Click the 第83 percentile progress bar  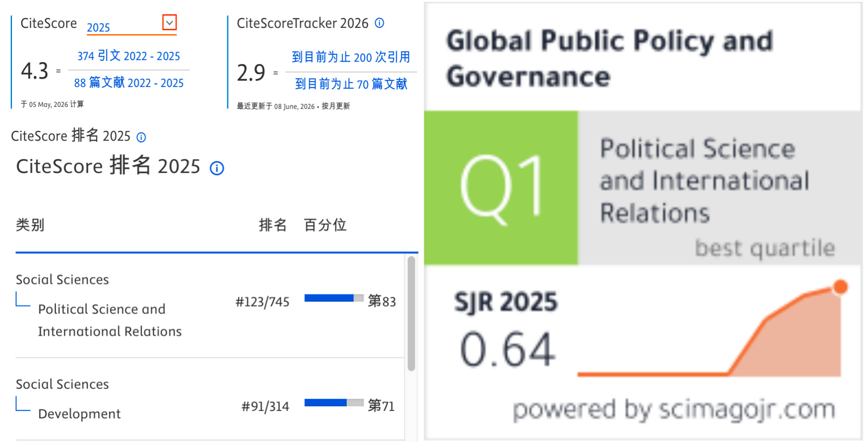tap(334, 298)
